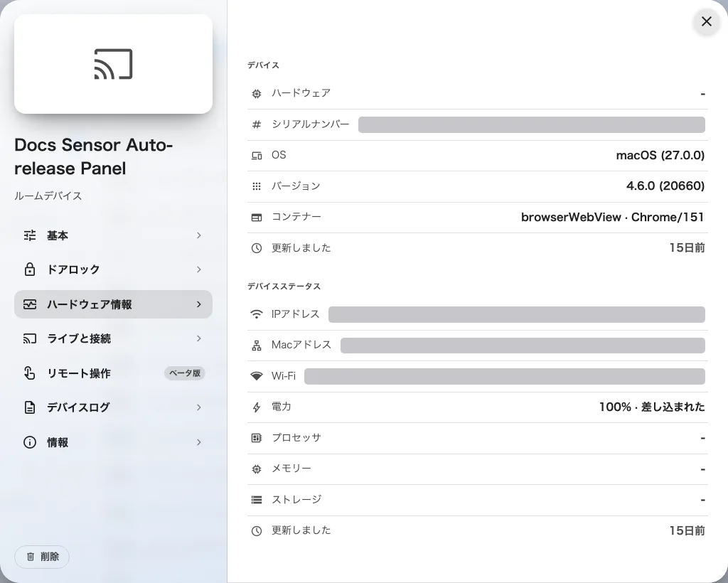Select the 4.6.0 (20660) version value
This screenshot has width=728, height=583.
click(665, 186)
